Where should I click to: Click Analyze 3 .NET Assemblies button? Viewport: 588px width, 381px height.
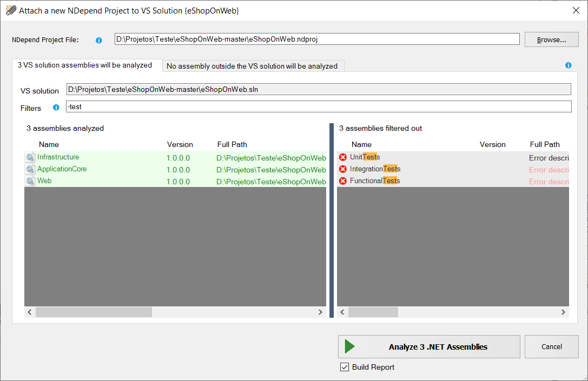[x=429, y=346]
